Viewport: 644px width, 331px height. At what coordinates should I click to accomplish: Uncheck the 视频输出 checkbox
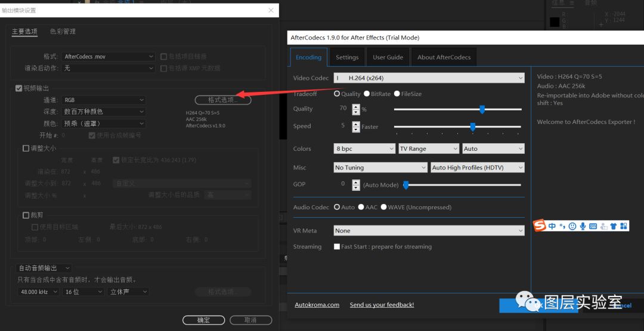coord(18,88)
